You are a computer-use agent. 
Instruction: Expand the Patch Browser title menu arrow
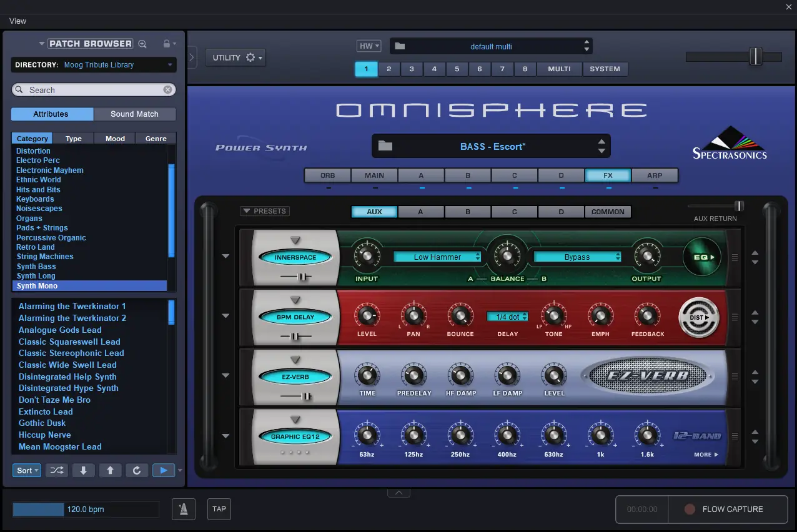[42, 44]
